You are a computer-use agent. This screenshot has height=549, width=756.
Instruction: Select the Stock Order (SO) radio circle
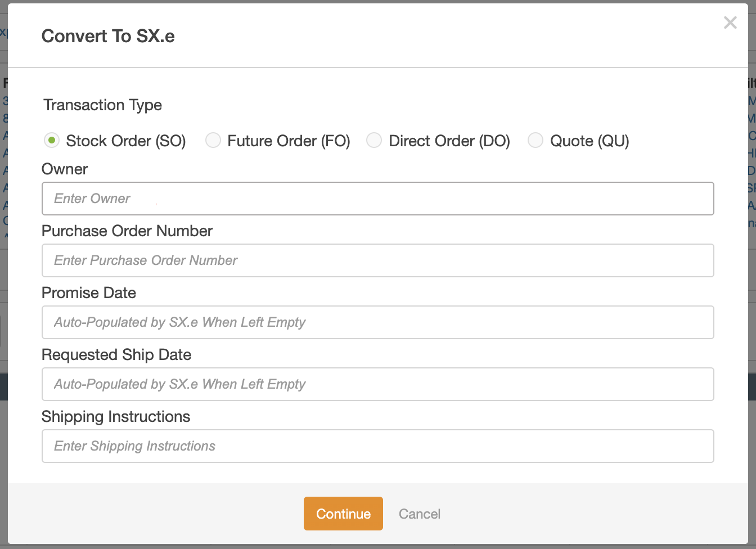pos(52,140)
